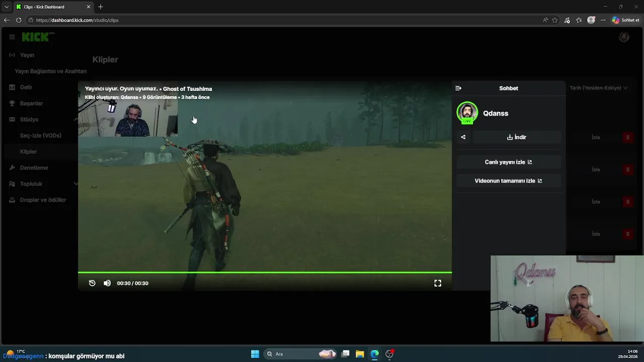Close the Clips - Kick Dashboard tab
The image size is (644, 362).
tap(89, 7)
